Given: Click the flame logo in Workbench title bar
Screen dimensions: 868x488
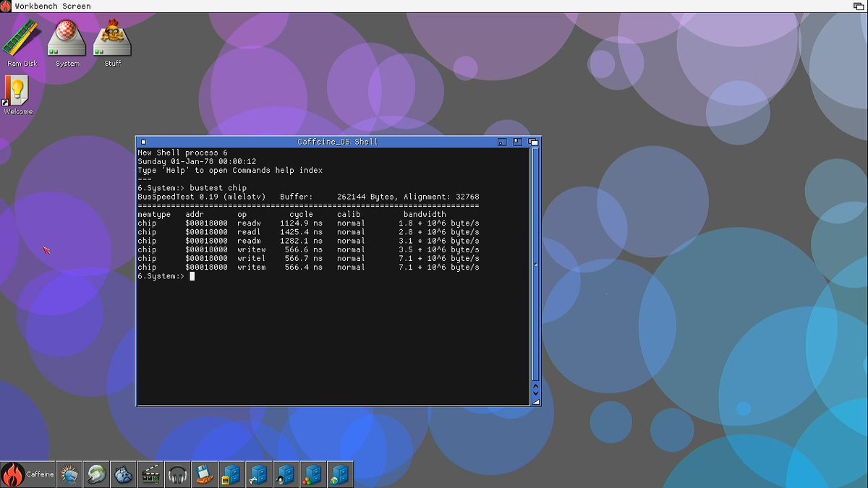Looking at the screenshot, I should 6,6.
